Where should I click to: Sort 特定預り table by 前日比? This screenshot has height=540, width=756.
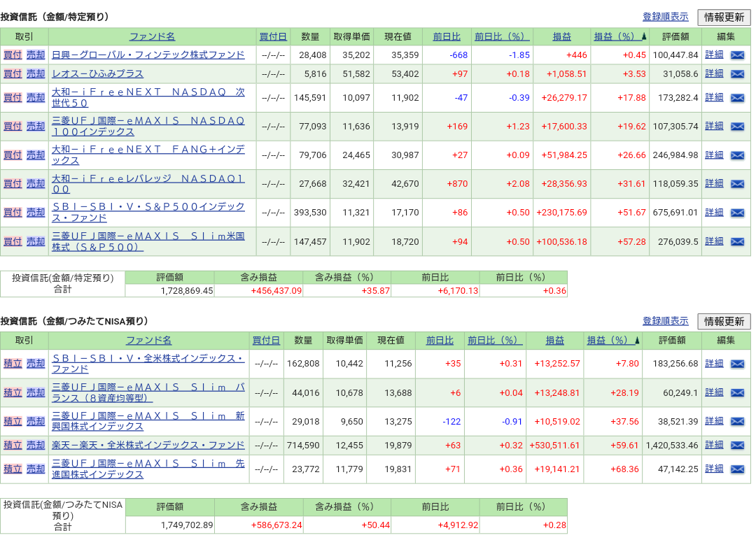447,36
